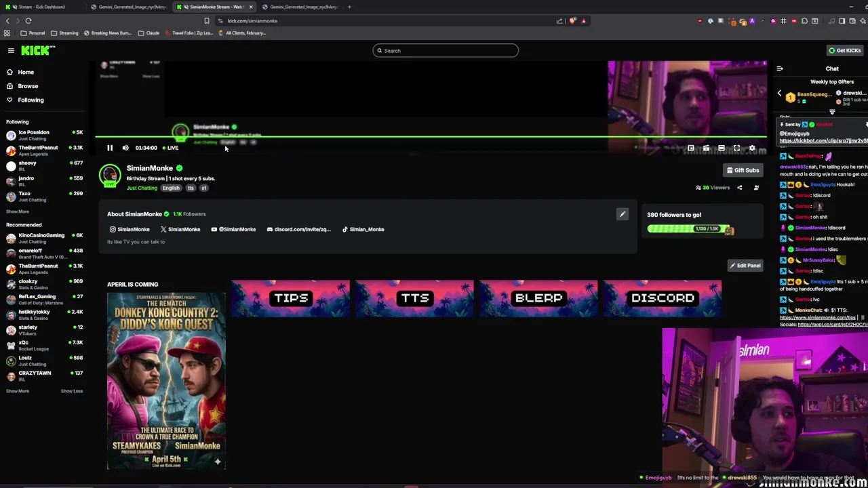868x488 pixels.
Task: Open the TTS panel banner
Action: tap(414, 298)
